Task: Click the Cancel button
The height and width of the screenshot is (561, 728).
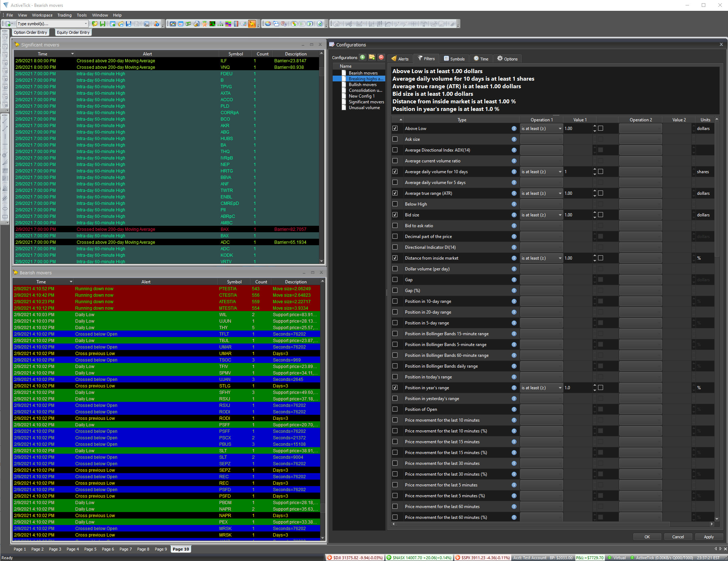Action: (x=678, y=537)
